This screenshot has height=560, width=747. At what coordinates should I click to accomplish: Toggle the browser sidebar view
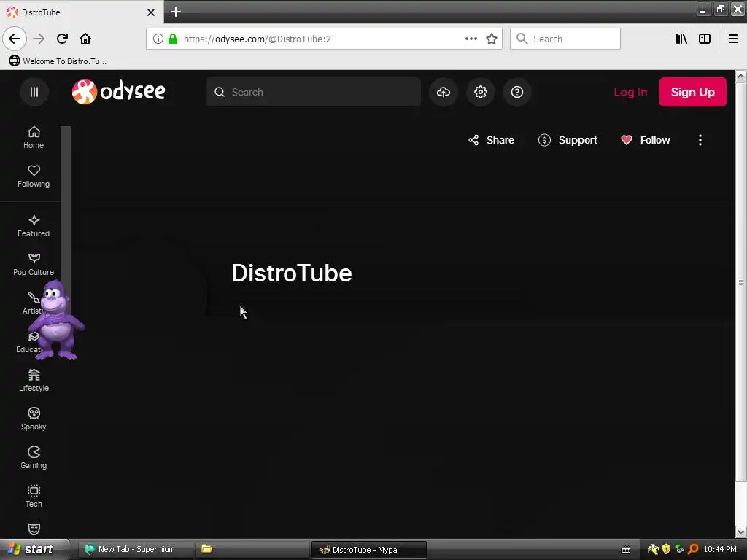click(705, 39)
